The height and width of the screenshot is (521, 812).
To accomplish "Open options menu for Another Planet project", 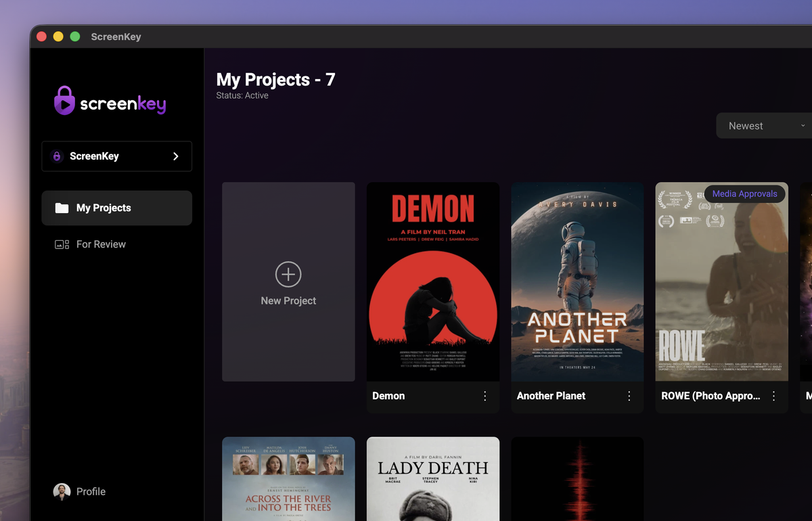I will point(629,396).
